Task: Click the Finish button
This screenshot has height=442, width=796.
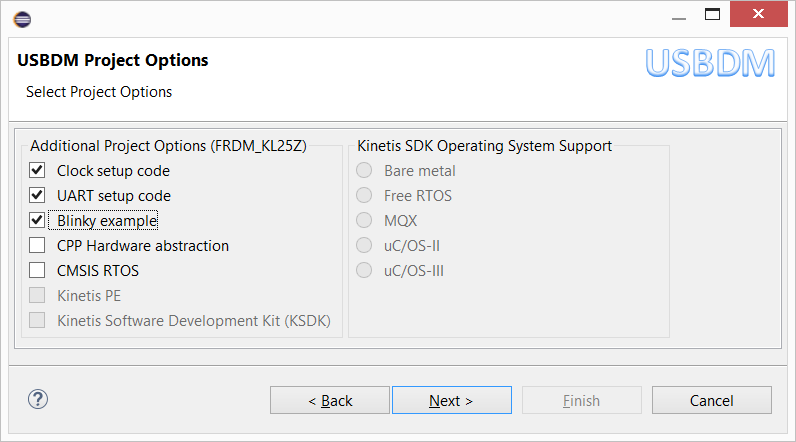Action: 581,401
